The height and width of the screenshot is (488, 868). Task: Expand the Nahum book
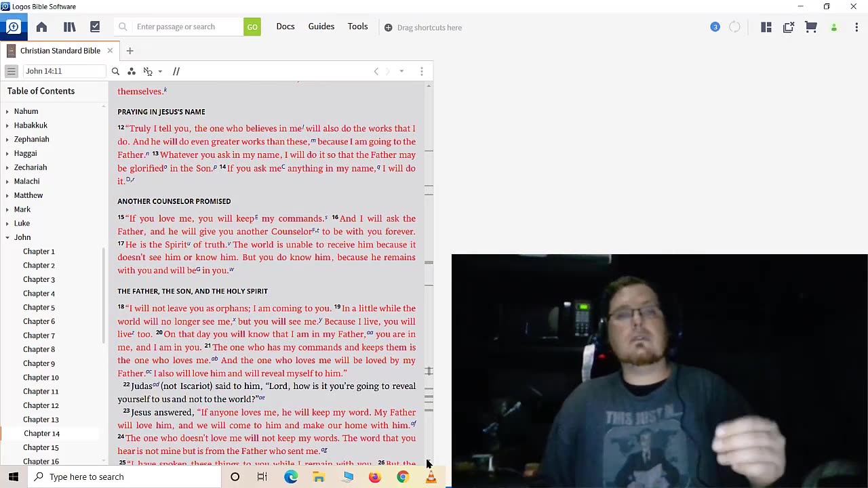[7, 111]
